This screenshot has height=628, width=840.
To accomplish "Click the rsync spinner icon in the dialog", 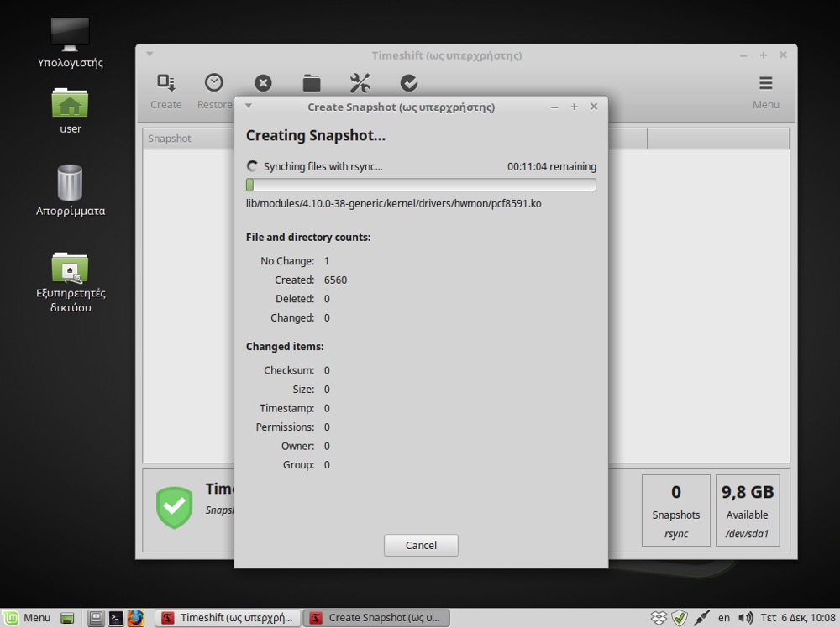I will pos(252,166).
